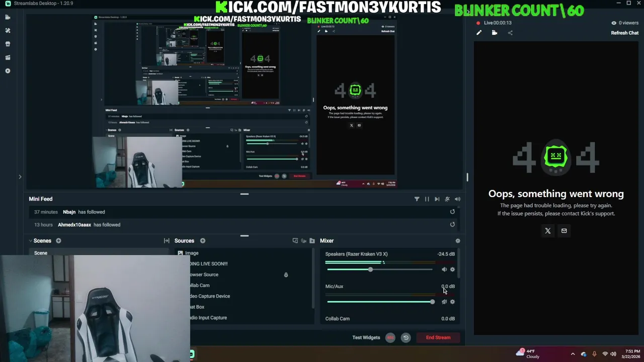Open the Editor camera icon in left sidebar
This screenshot has height=362, width=644.
(x=8, y=17)
